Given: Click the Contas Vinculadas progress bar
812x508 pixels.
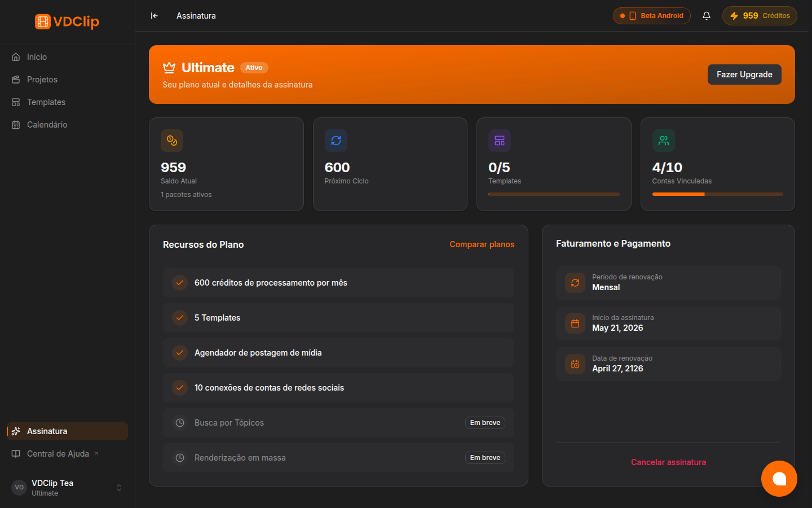Looking at the screenshot, I should [x=718, y=194].
